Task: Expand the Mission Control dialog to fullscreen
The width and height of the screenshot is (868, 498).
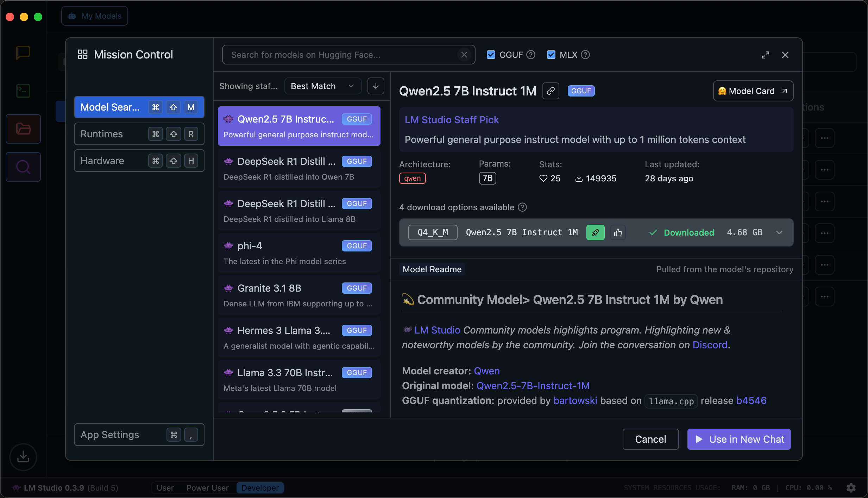Action: pyautogui.click(x=766, y=55)
